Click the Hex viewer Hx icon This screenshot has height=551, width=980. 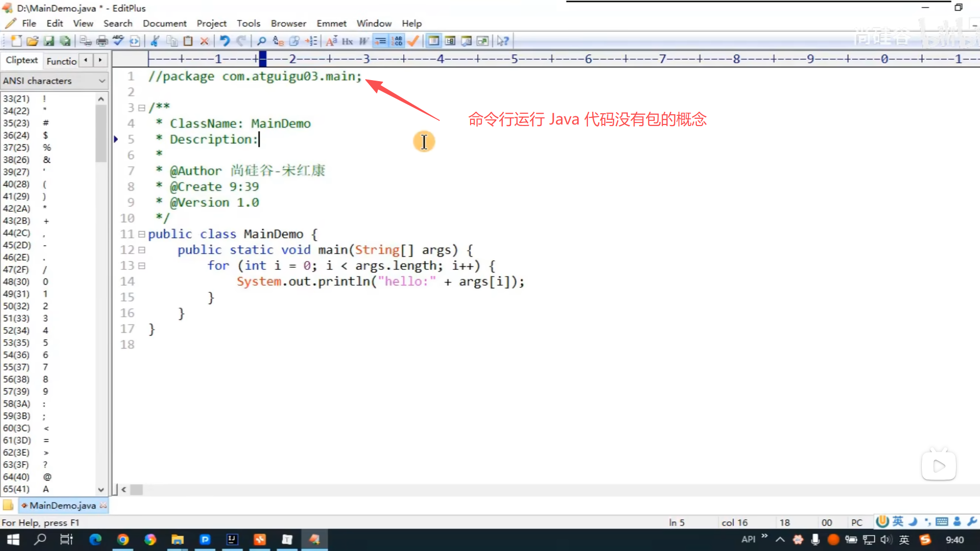click(x=348, y=41)
